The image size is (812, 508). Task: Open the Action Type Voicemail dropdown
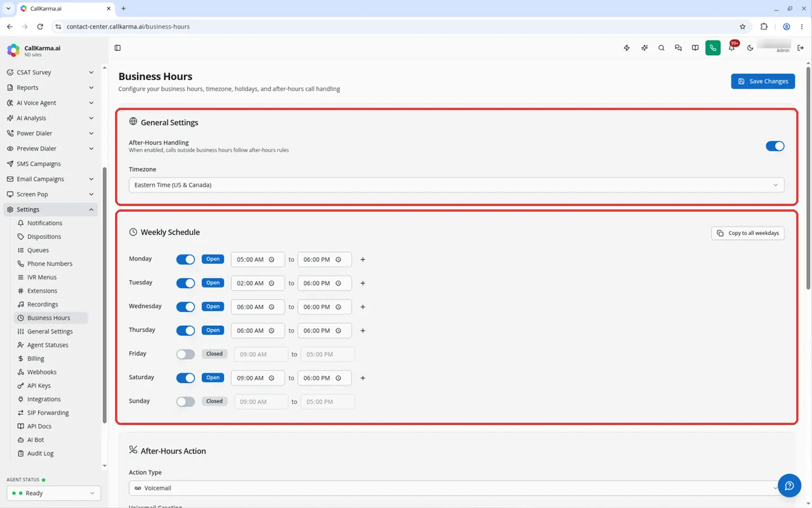pyautogui.click(x=456, y=488)
